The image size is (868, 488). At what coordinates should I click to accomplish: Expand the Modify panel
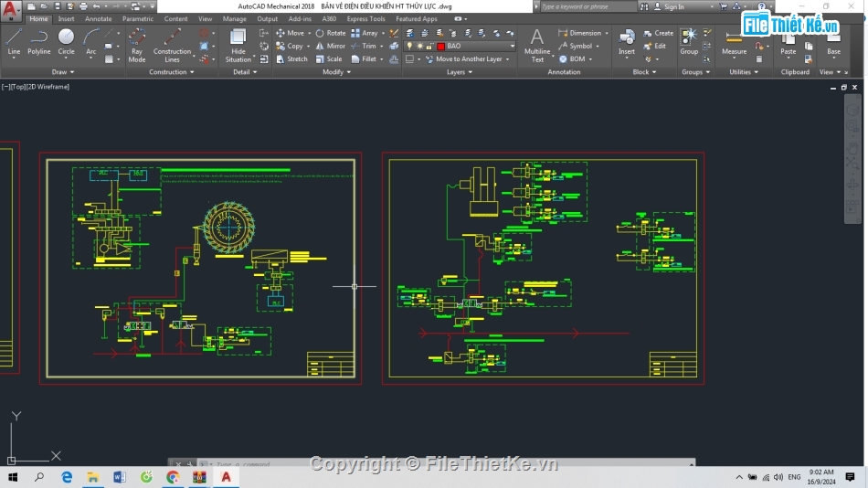[x=336, y=72]
